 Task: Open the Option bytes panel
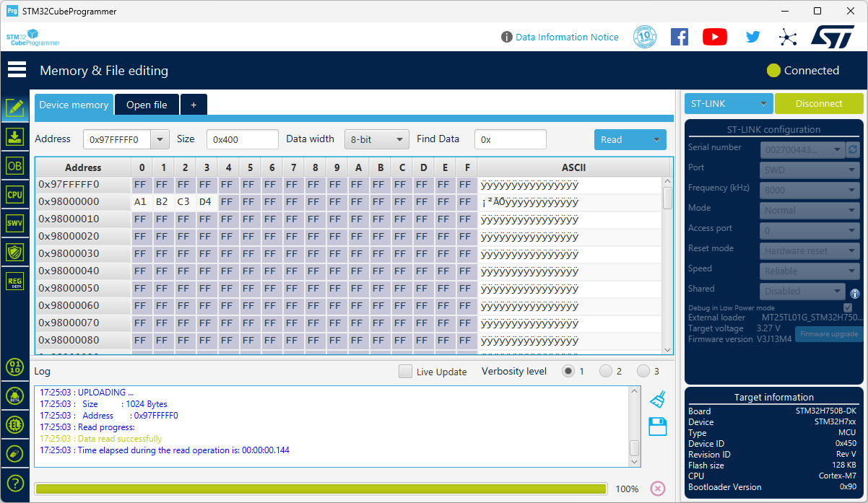coord(15,165)
